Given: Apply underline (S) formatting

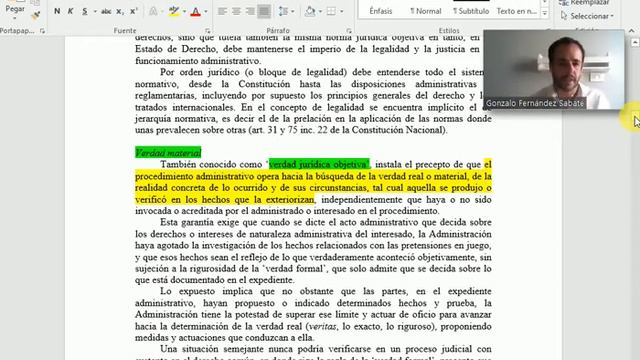Looking at the screenshot, I should click(x=84, y=11).
